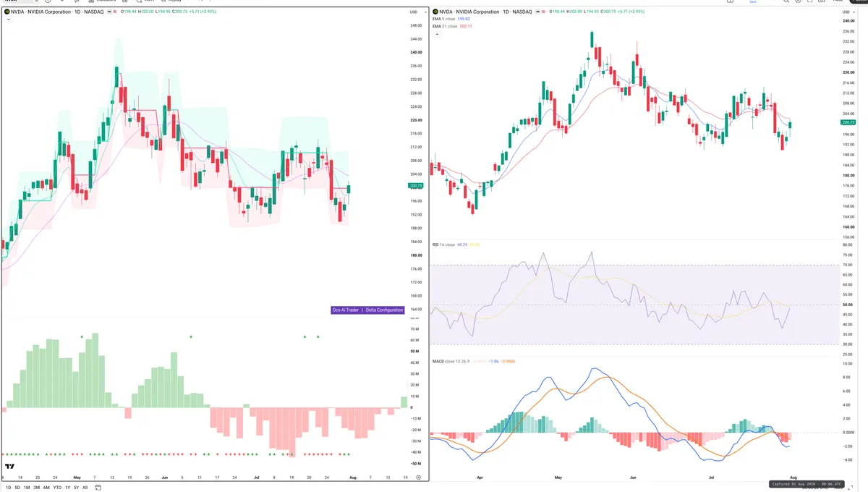Switch to the YTD time range

57,488
